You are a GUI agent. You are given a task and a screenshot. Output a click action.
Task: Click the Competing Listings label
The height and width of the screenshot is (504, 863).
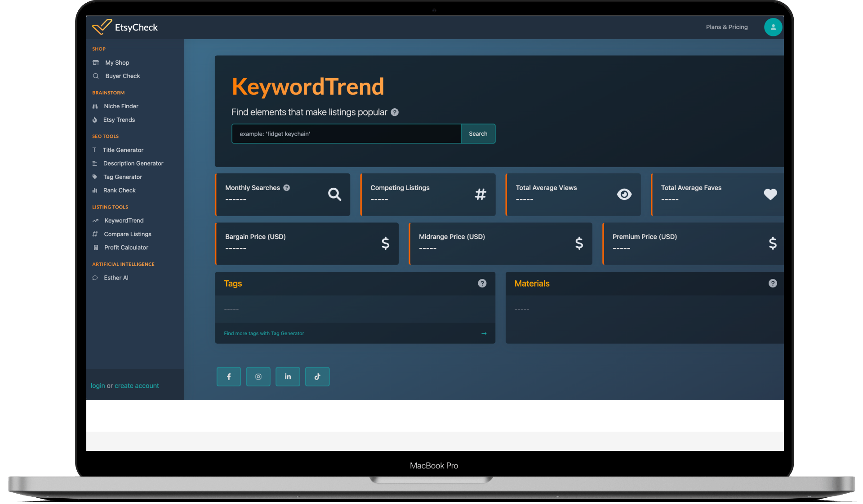point(400,188)
